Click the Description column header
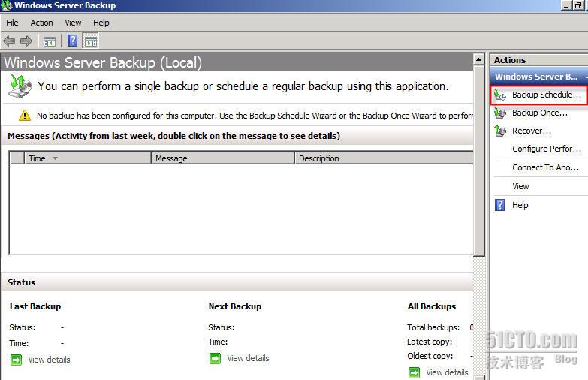Viewport: 588px width, 380px height. 384,158
